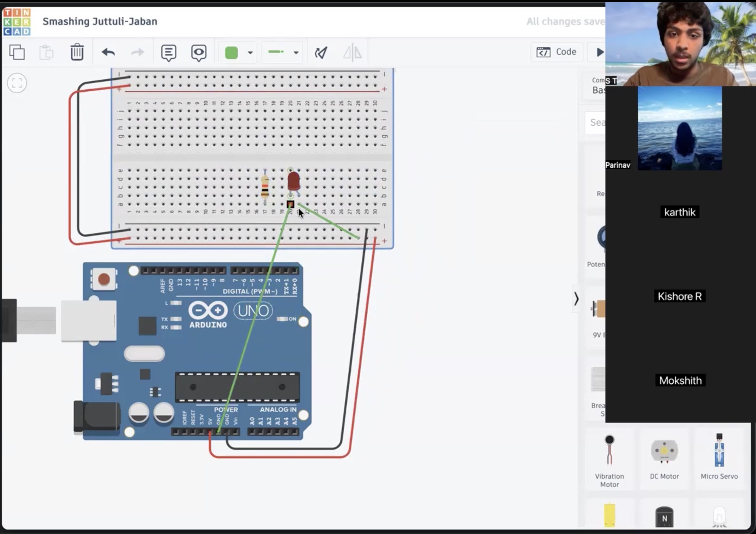Undo the last action

tap(108, 52)
